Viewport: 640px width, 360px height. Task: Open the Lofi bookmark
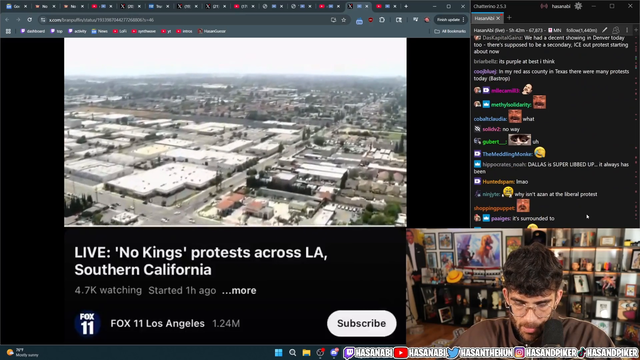120,31
